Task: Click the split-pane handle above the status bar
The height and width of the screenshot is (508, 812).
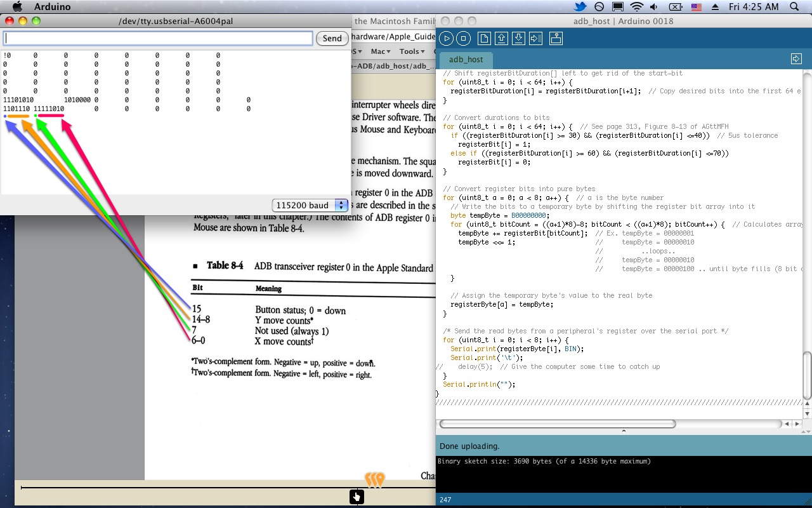Action: click(624, 431)
